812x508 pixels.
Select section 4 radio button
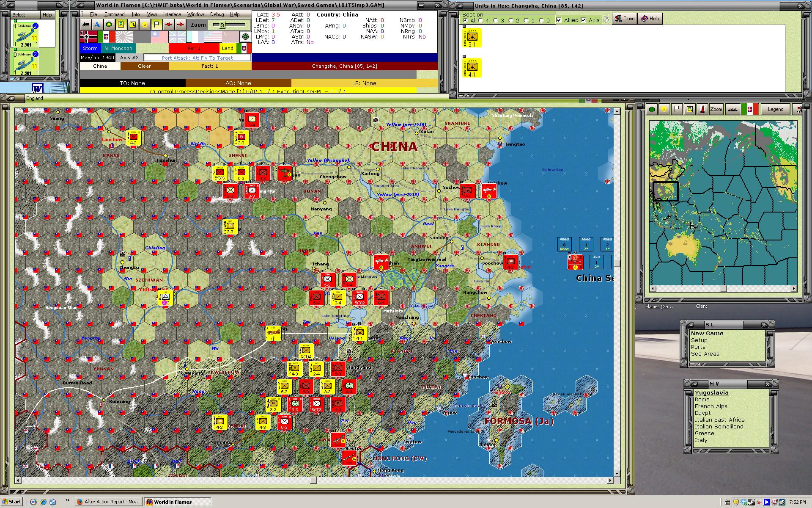tap(480, 20)
